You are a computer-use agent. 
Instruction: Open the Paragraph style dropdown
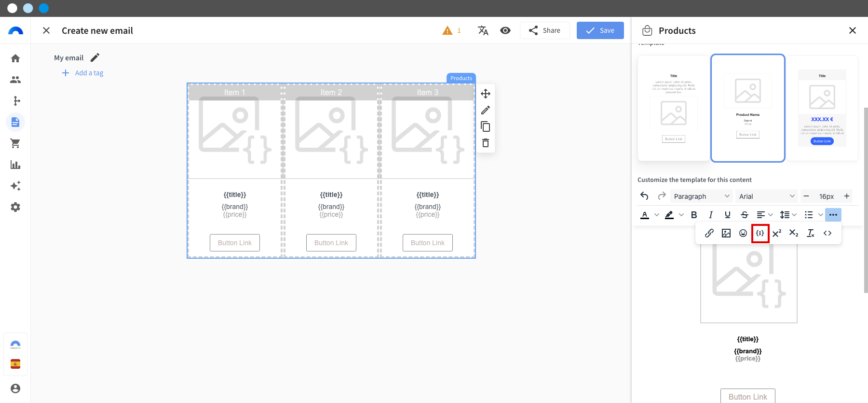[702, 196]
